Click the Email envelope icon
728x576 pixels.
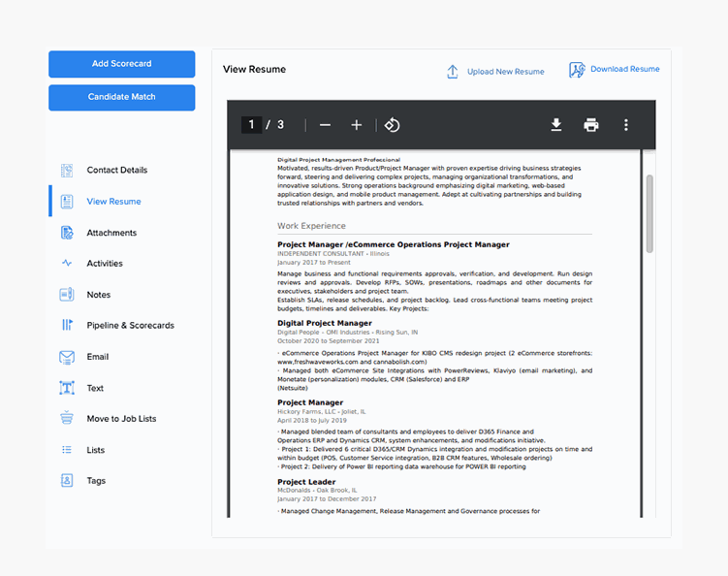(x=67, y=357)
